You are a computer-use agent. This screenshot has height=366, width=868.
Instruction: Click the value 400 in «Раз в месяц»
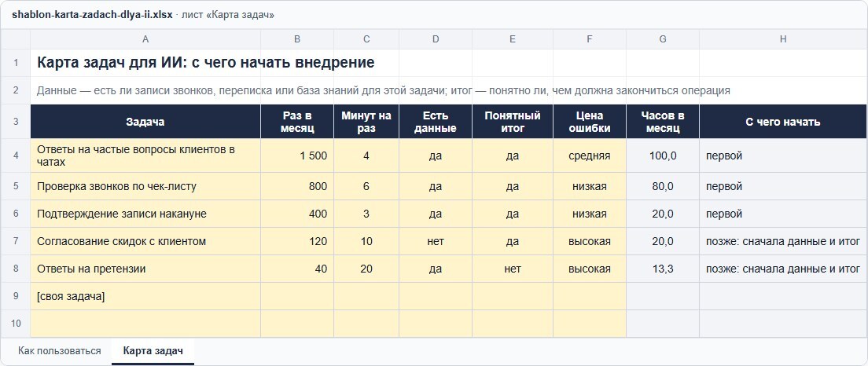coord(297,214)
